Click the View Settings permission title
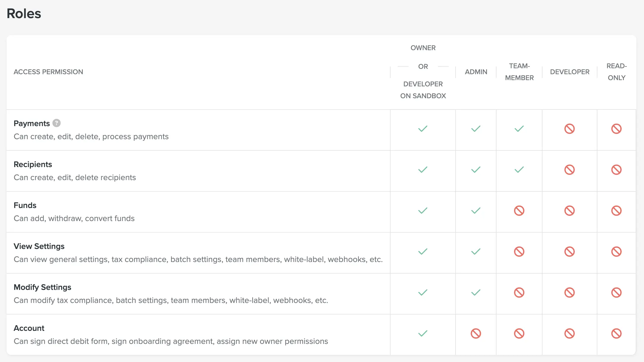 point(39,246)
